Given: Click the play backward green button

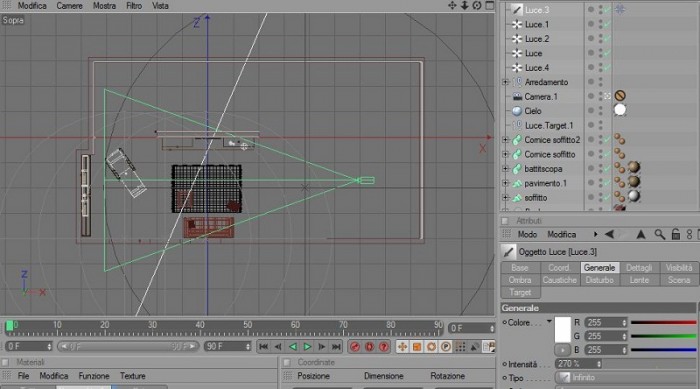Looking at the screenshot, I should 292,347.
